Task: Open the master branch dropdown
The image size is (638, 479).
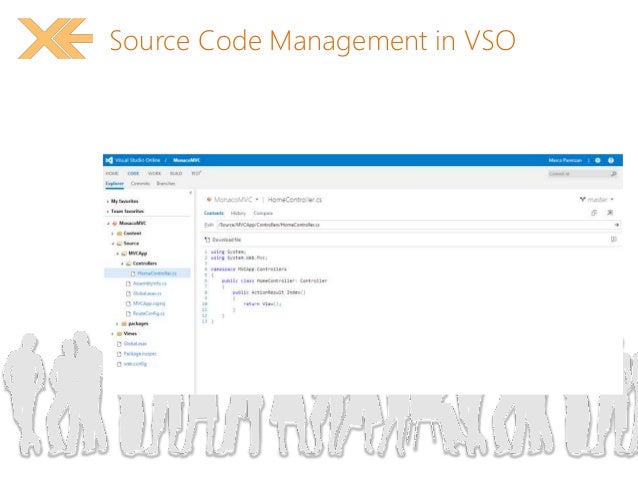Action: pos(612,199)
